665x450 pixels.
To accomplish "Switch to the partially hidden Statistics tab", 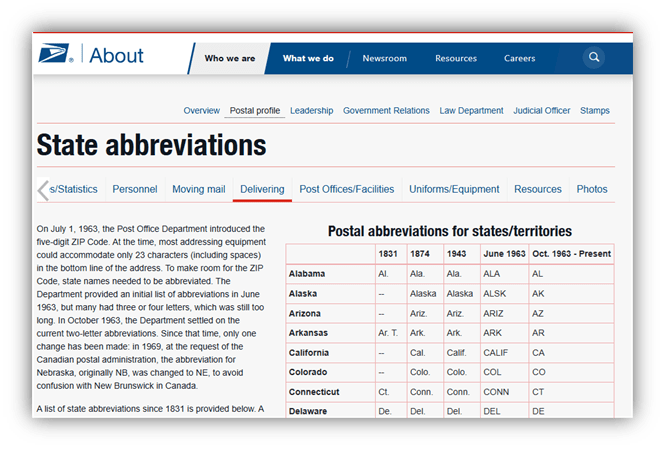I will coord(73,189).
